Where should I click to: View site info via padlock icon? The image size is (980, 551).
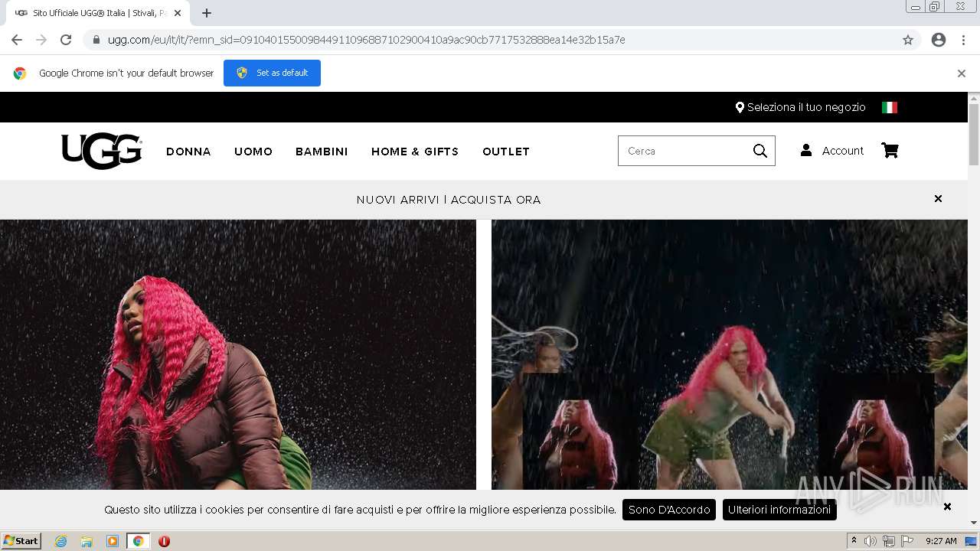[96, 40]
